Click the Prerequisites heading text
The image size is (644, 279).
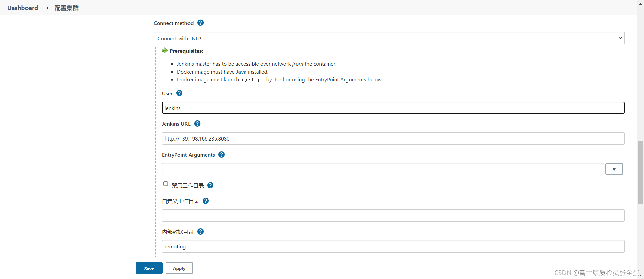coord(186,51)
